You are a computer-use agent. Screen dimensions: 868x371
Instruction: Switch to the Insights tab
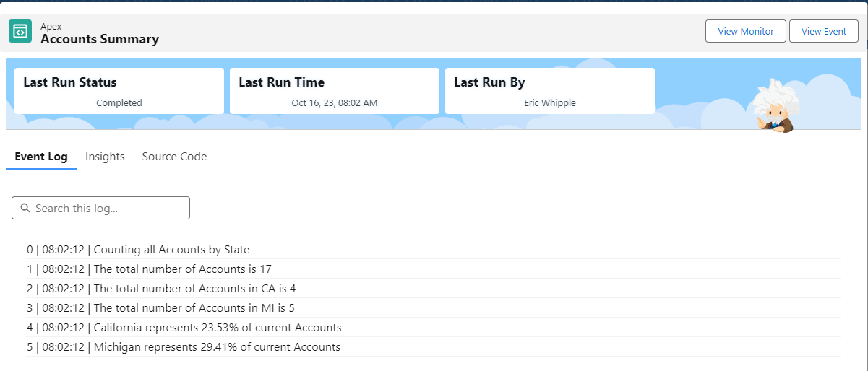[105, 157]
